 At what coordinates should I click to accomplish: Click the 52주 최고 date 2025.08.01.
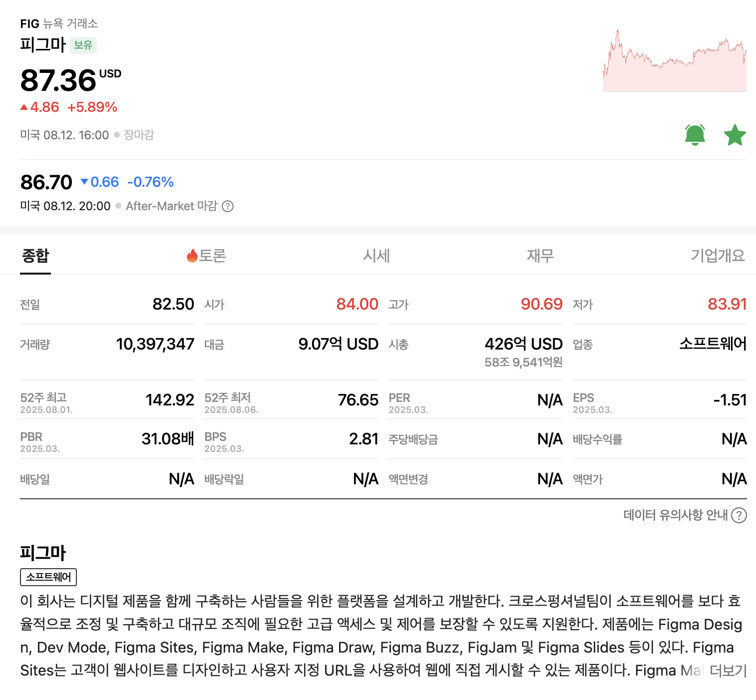click(x=46, y=410)
